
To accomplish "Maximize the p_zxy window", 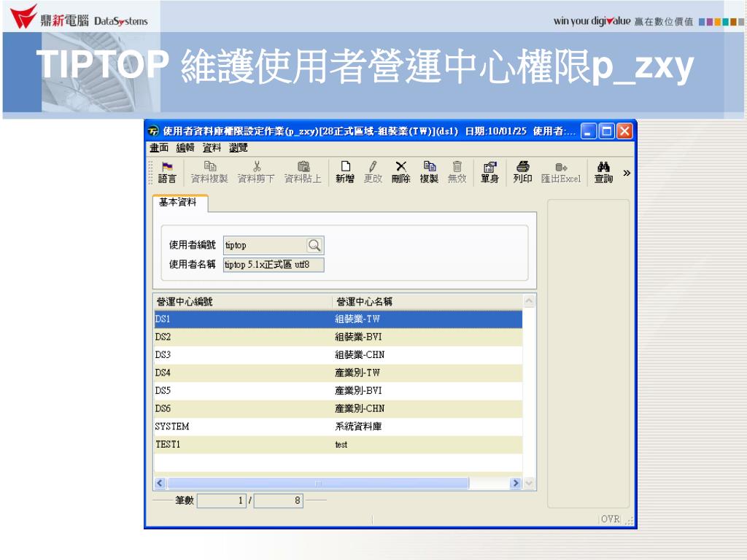I will pos(606,131).
